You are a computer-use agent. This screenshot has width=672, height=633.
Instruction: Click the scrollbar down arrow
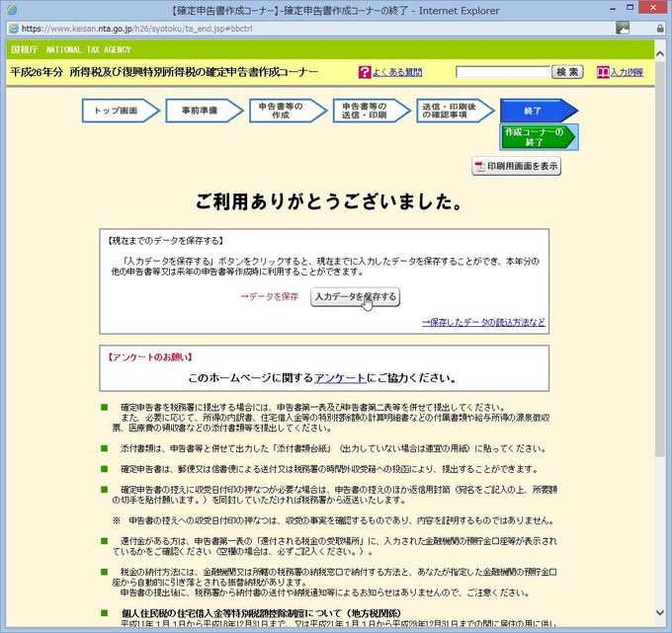[x=660, y=613]
